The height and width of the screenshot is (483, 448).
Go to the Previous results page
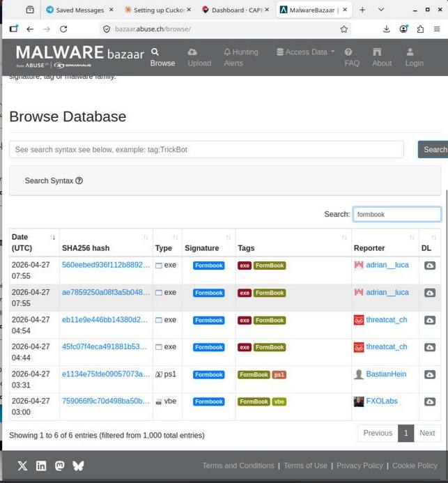[378, 433]
